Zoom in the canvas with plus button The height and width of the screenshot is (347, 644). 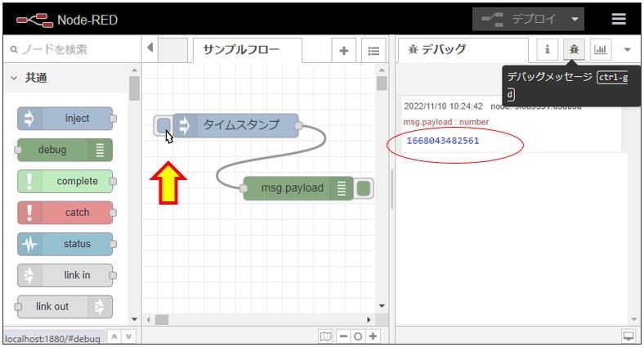[x=373, y=336]
